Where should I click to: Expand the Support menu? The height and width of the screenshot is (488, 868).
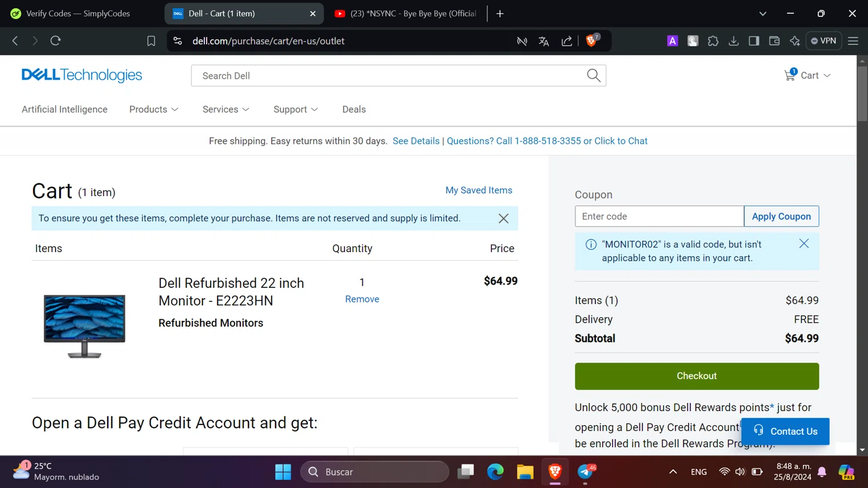click(x=296, y=109)
